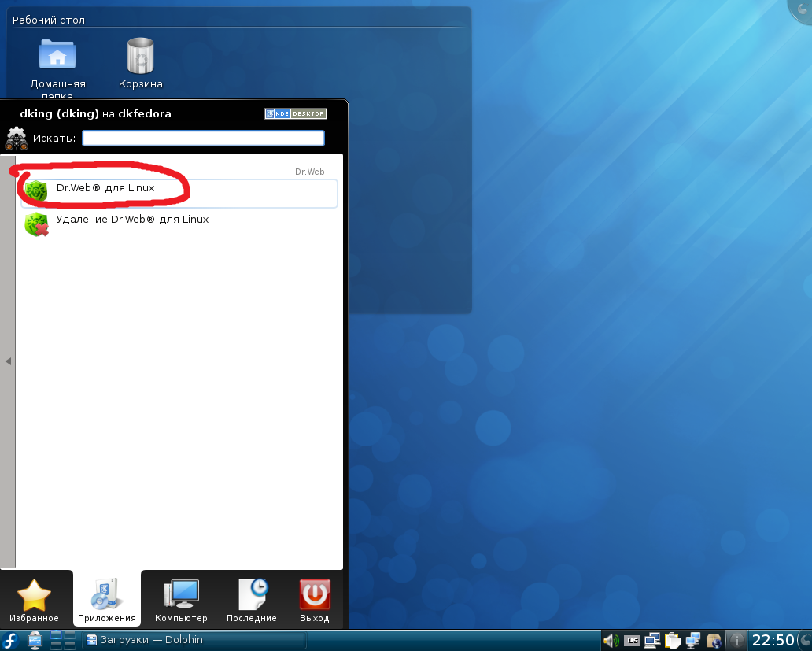Click the search binoculars gear icon
Screen dimensions: 812x651
(16, 139)
